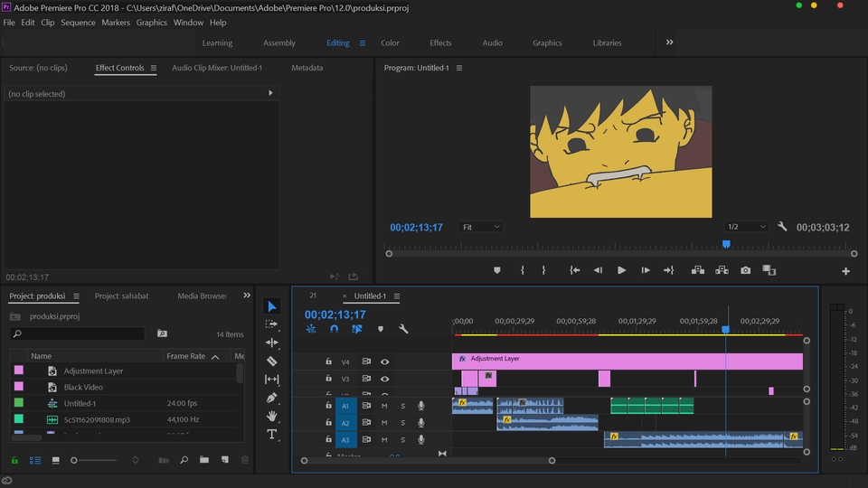Select the Hand tool
The width and height of the screenshot is (868, 488).
tap(272, 416)
